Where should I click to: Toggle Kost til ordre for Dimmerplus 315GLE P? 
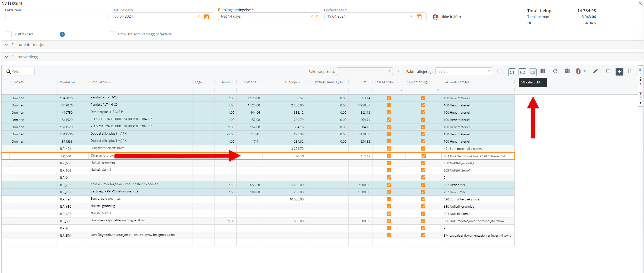point(389,112)
